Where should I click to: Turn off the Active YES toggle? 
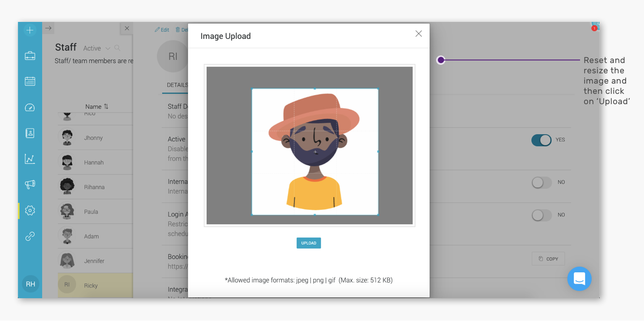click(x=541, y=140)
